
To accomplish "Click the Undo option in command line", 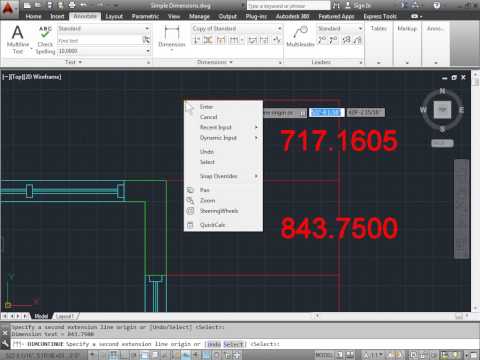I will [x=214, y=344].
